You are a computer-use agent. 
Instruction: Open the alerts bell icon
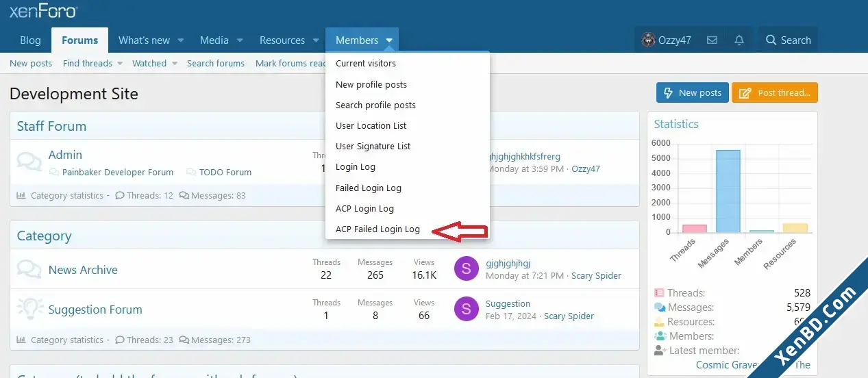739,40
